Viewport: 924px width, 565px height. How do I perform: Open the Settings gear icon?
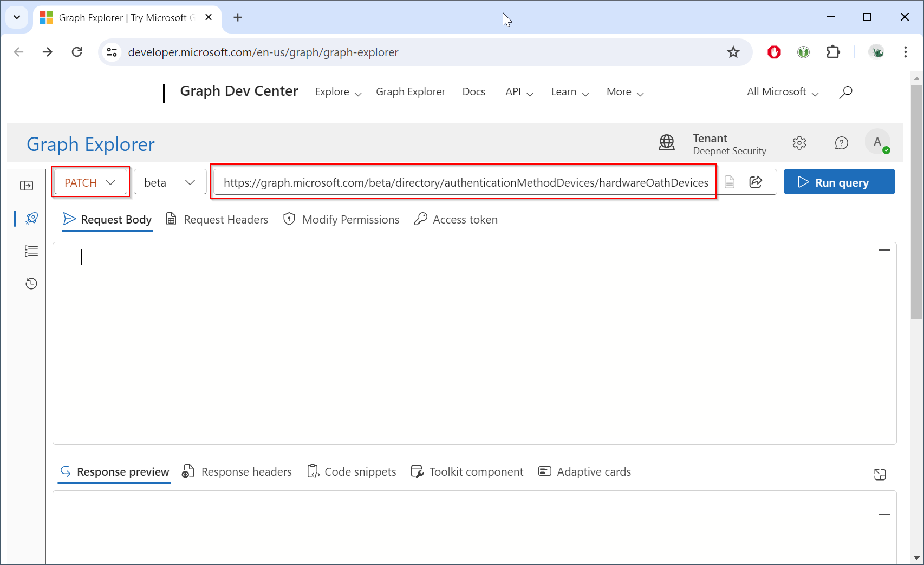tap(799, 143)
